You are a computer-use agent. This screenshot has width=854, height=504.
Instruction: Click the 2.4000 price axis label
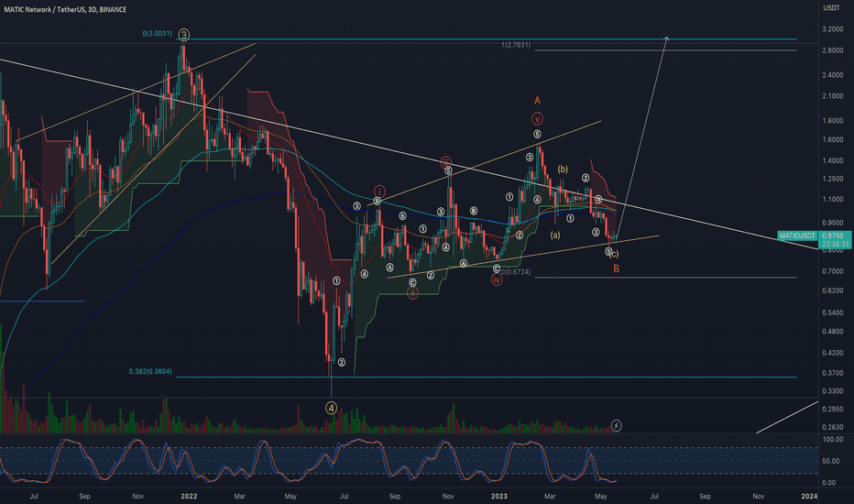[833, 75]
